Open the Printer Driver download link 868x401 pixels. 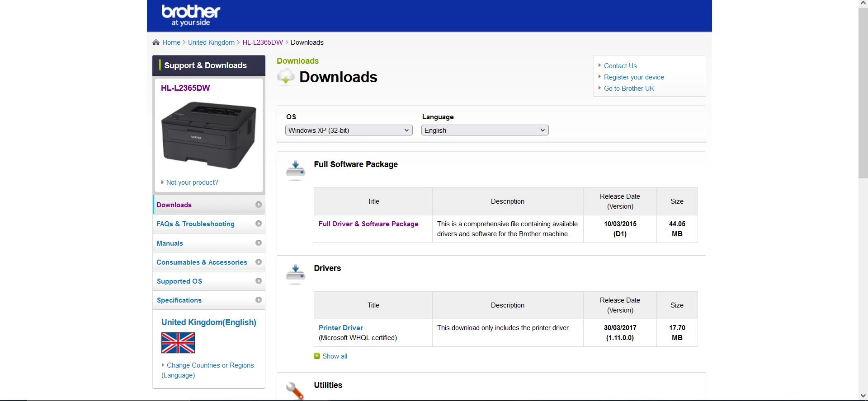click(341, 328)
